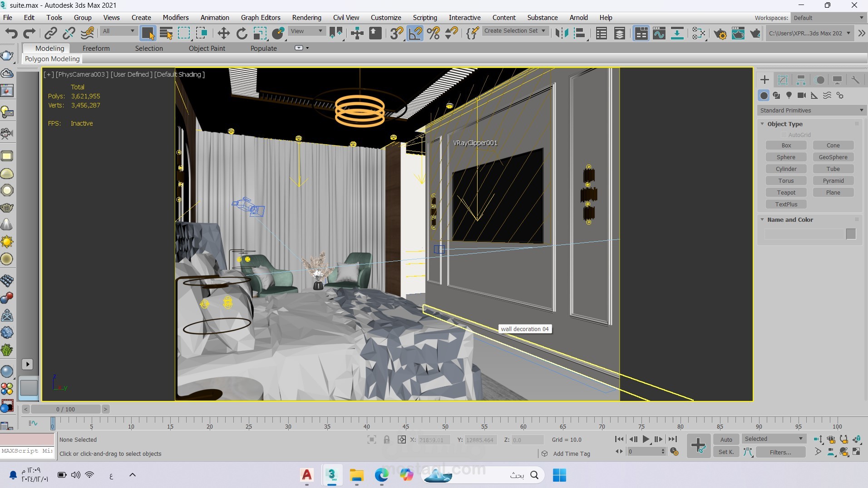
Task: Open the Create Selection Set dropdown
Action: 515,31
